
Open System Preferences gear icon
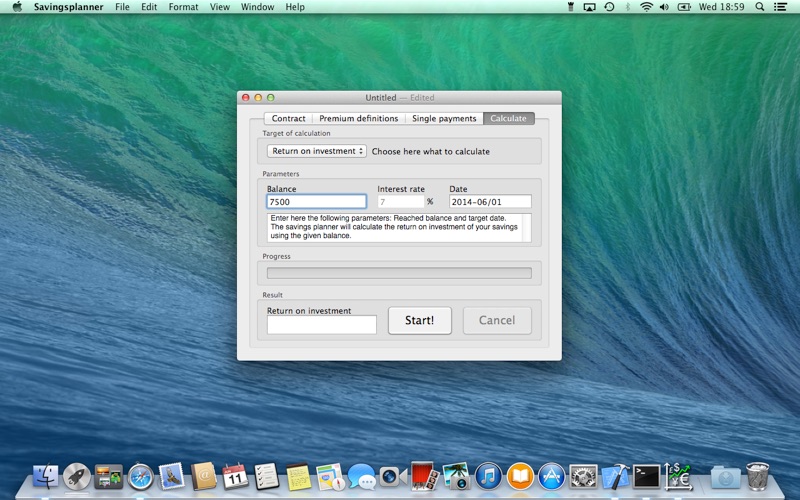[x=583, y=477]
